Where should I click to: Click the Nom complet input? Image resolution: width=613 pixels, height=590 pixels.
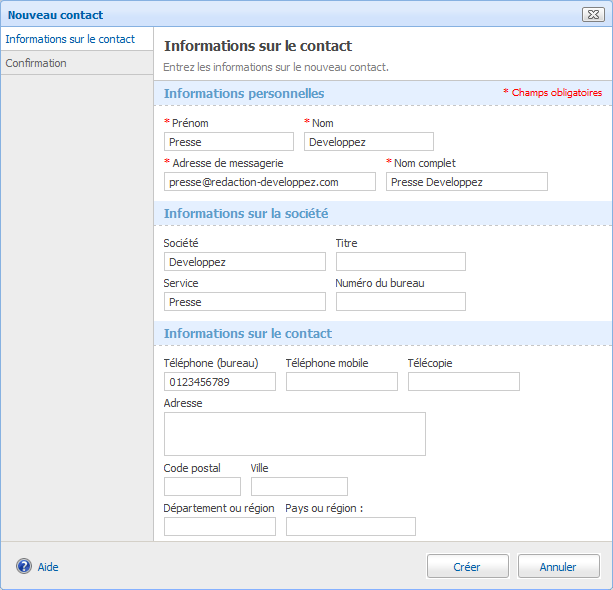[x=467, y=182]
